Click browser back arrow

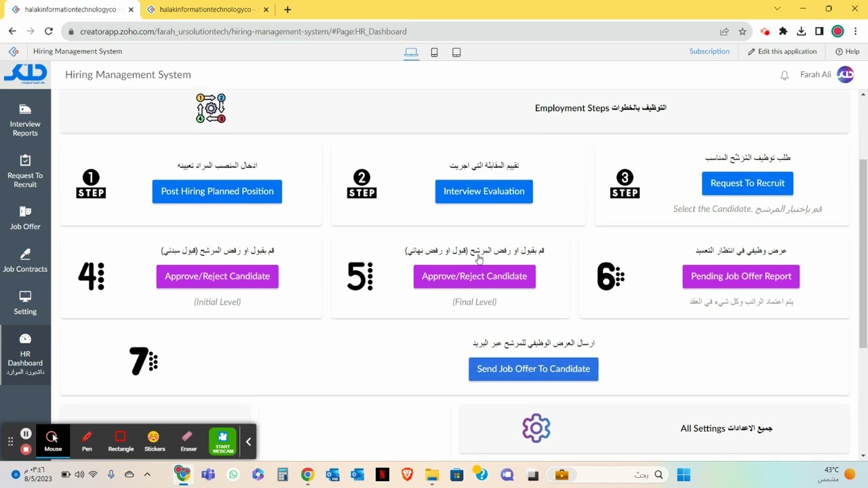pyautogui.click(x=12, y=31)
